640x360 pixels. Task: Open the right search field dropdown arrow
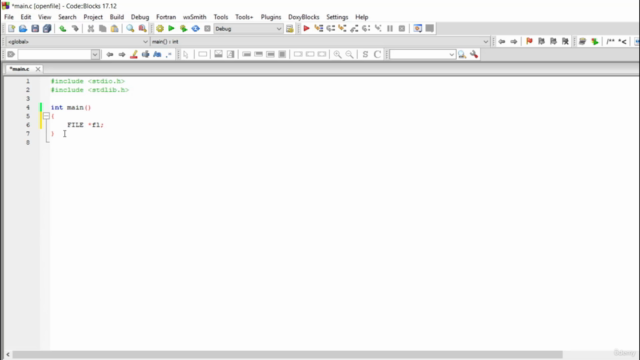pyautogui.click(x=451, y=54)
